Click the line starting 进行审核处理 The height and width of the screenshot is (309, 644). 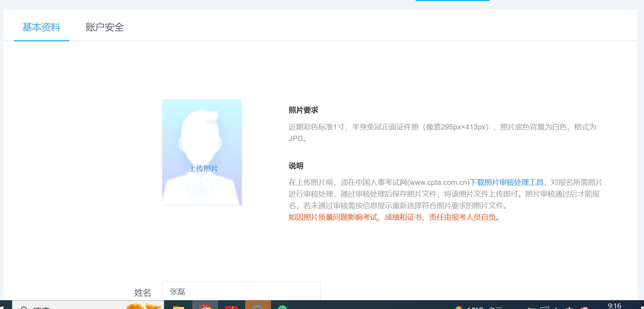pos(444,194)
